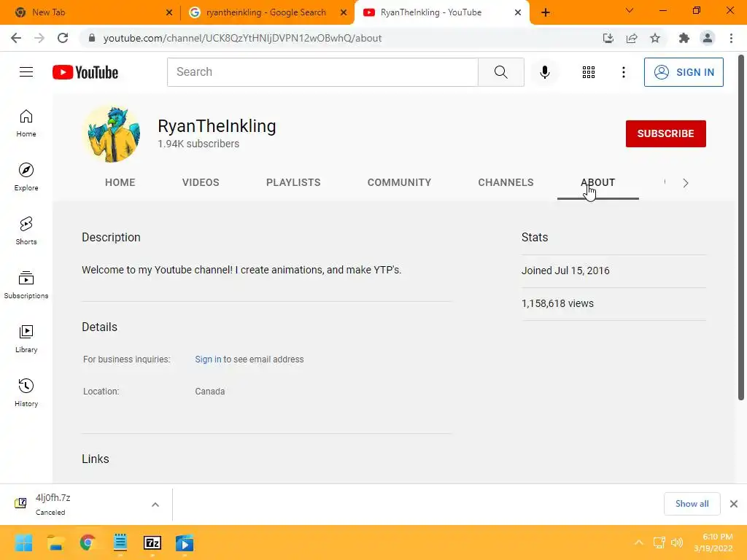Switch to the PLAYLISTS tab

(293, 182)
